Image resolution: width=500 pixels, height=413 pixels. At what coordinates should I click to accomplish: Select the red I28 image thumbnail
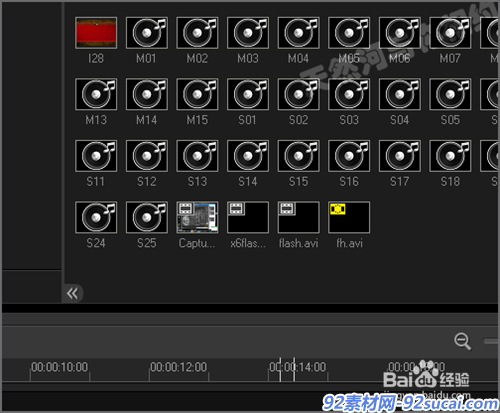[x=96, y=33]
